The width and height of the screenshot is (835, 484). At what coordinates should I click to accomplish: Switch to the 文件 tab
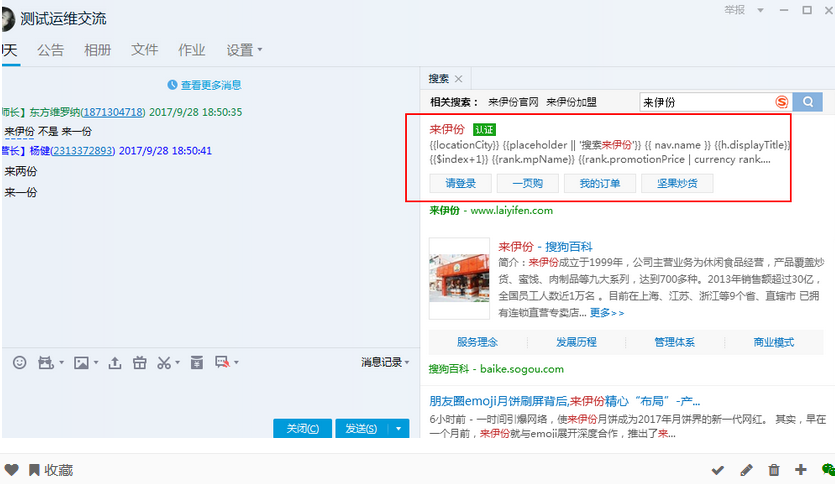pyautogui.click(x=144, y=50)
